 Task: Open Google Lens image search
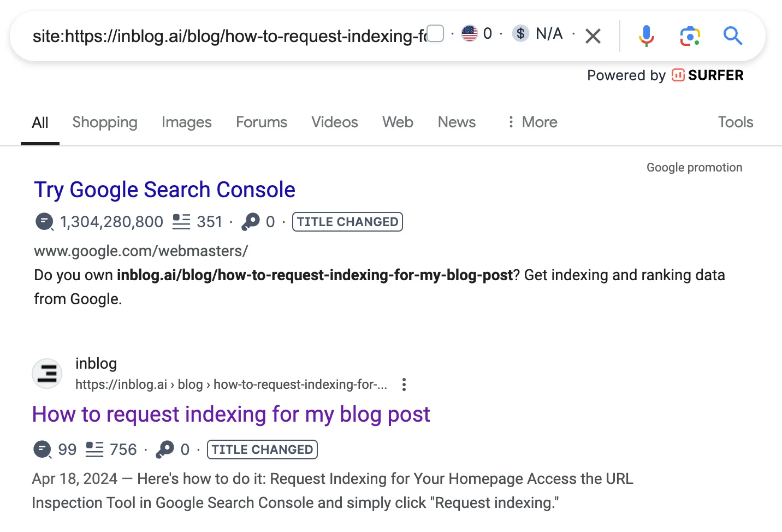click(x=690, y=36)
